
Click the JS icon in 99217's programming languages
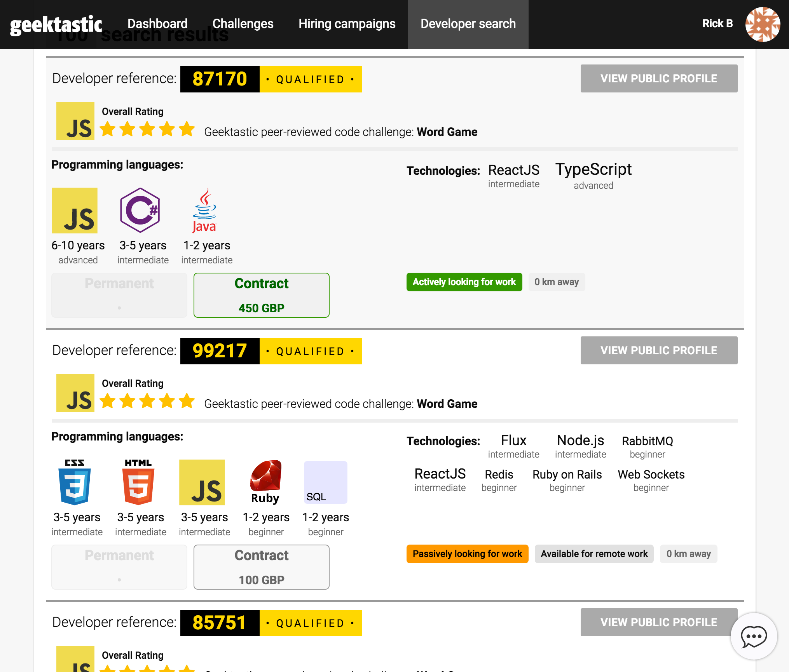202,482
